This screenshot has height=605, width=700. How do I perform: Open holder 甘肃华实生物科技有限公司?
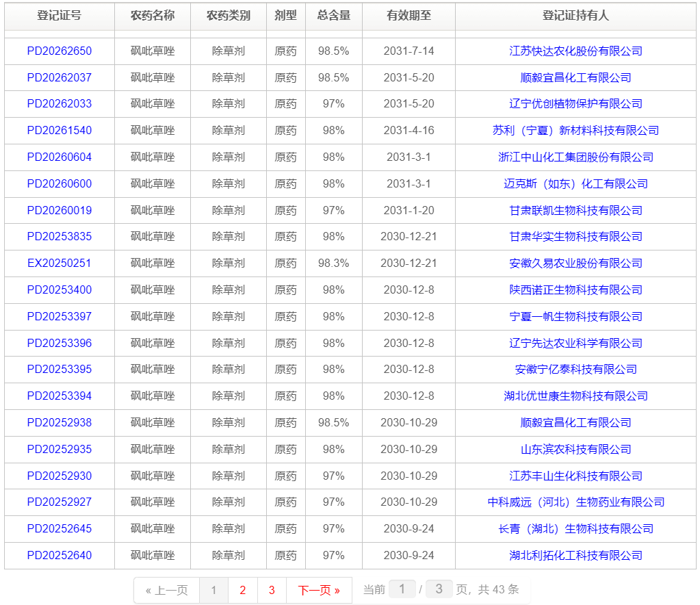point(576,236)
